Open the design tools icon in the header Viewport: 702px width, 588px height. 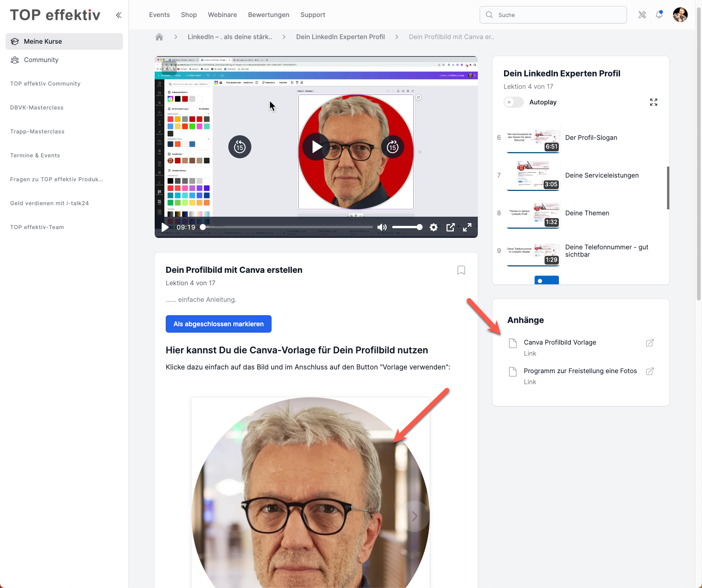(642, 15)
